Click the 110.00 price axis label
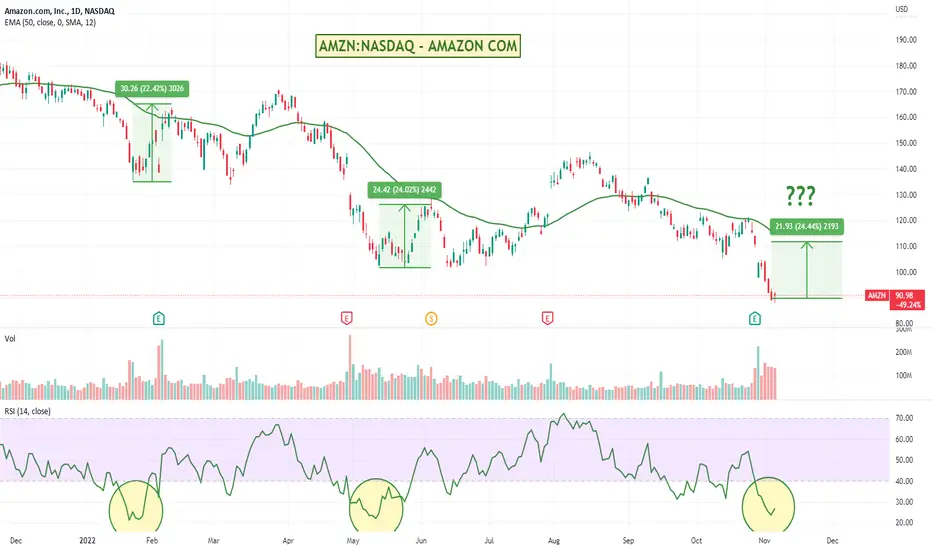 tap(906, 246)
